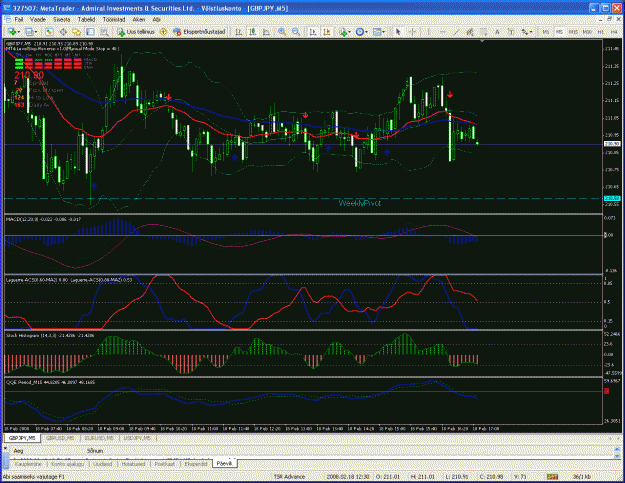Toggle chart auto scroll button
Screen dimensions: 625x483
(x=313, y=32)
